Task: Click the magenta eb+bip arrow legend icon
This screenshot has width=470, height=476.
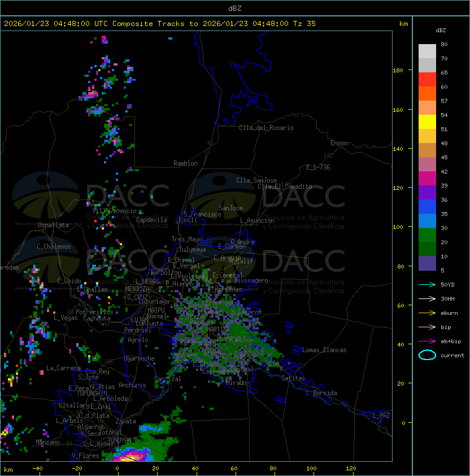Action: pos(427,341)
